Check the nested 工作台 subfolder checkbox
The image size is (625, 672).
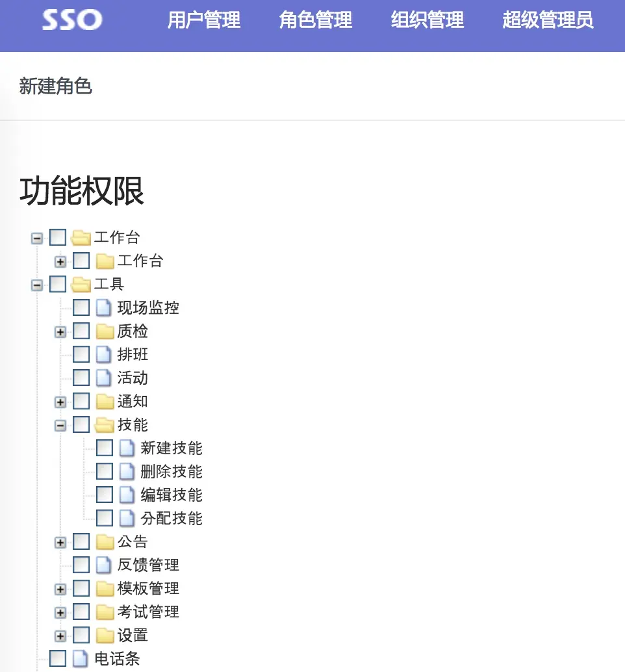81,261
